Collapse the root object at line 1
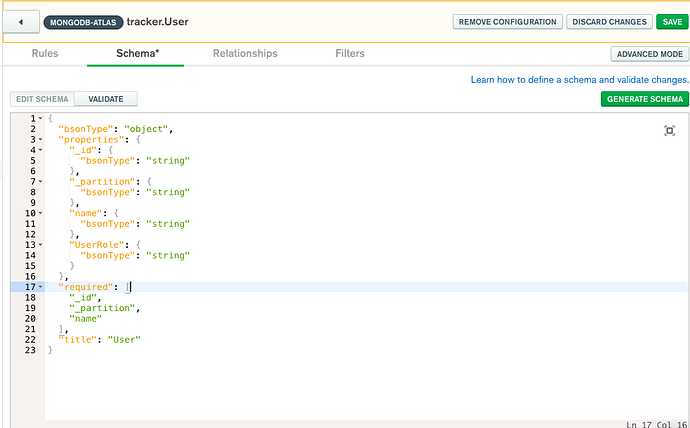Image resolution: width=690 pixels, height=428 pixels. click(40, 119)
